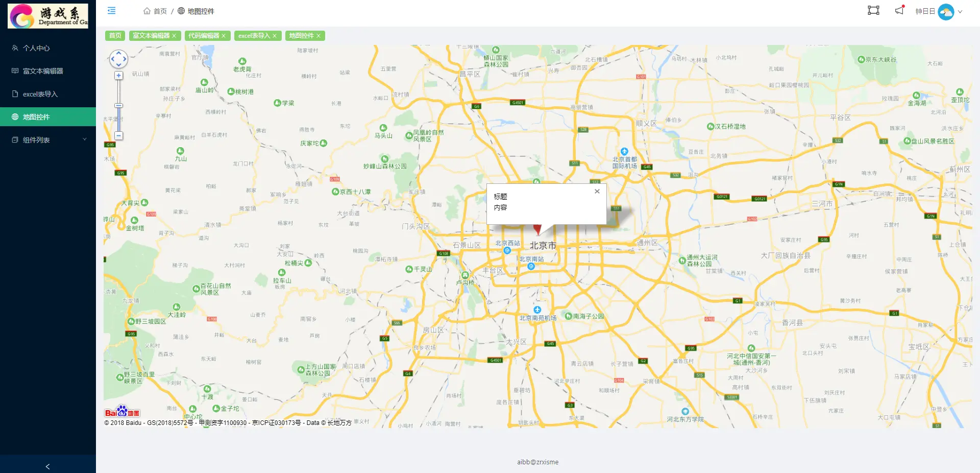Collapse the sidebar using the hamburger icon
The width and height of the screenshot is (980, 473).
coord(111,10)
